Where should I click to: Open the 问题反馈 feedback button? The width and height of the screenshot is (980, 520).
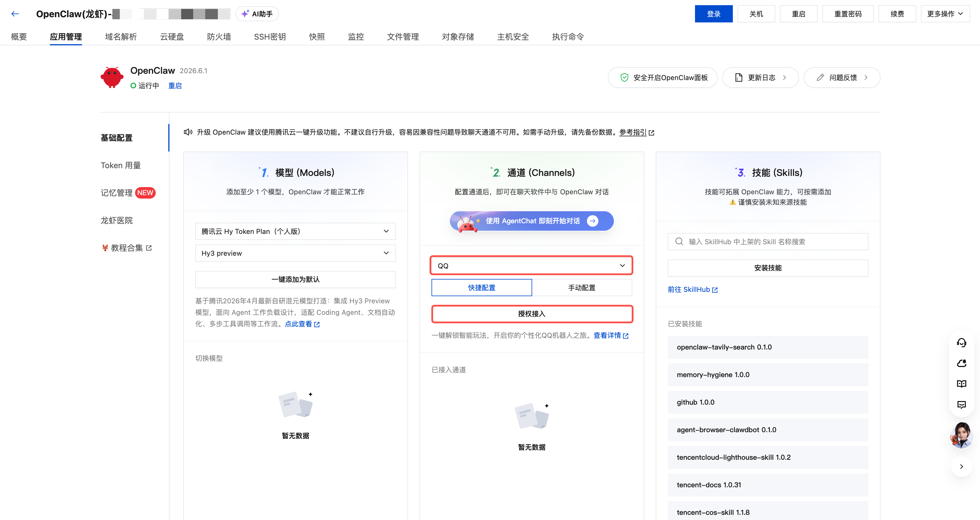click(x=842, y=78)
